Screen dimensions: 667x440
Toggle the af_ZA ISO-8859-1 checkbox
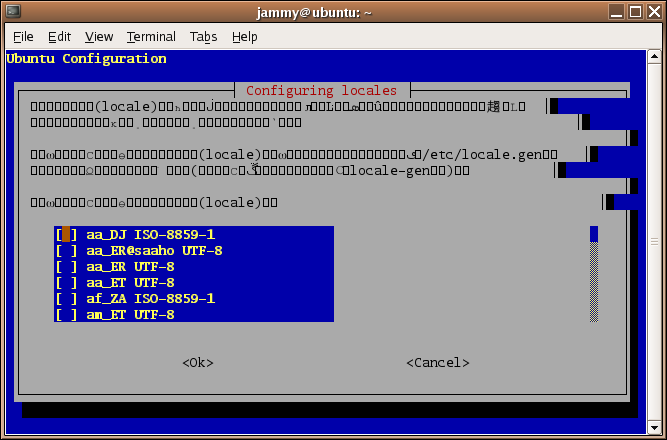point(66,299)
